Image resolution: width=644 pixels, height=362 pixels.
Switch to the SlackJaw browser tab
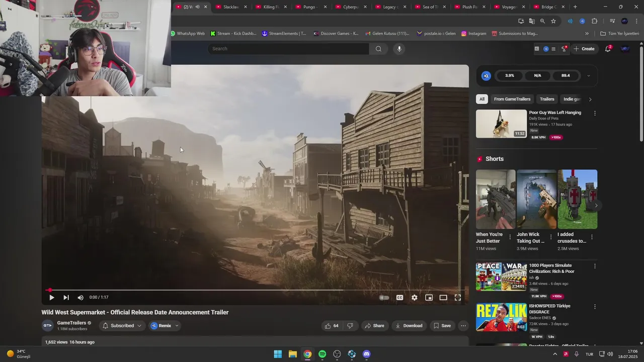[x=231, y=7]
